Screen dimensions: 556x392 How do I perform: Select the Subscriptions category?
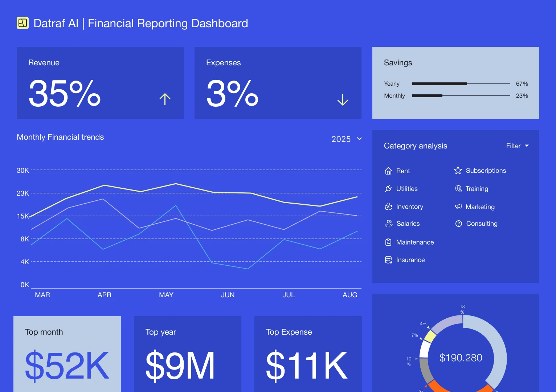[x=480, y=171]
